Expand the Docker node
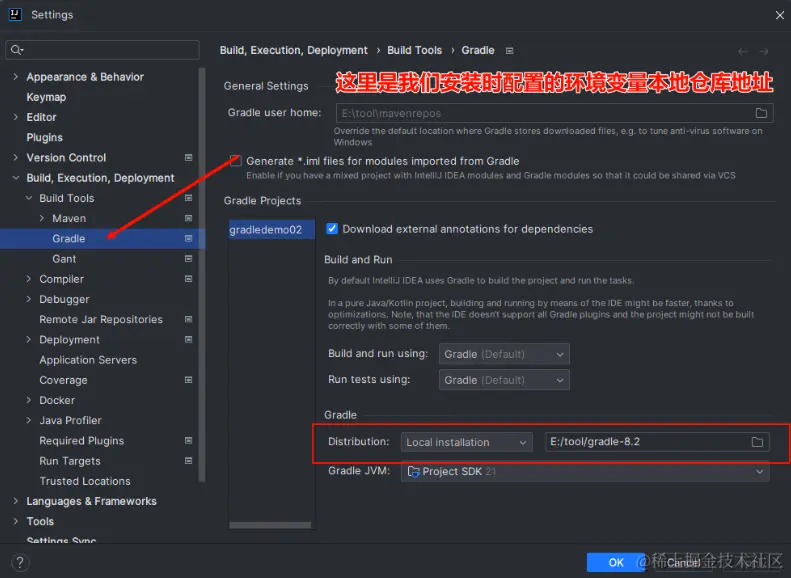This screenshot has height=578, width=791. [29, 400]
